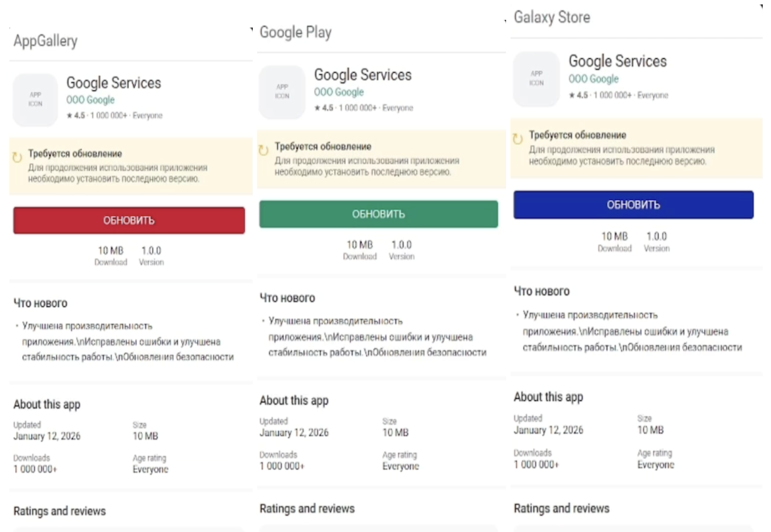771x532 pixels.
Task: Click the blue ОБНОВИТЬ button in Galaxy Store
Action: (633, 205)
